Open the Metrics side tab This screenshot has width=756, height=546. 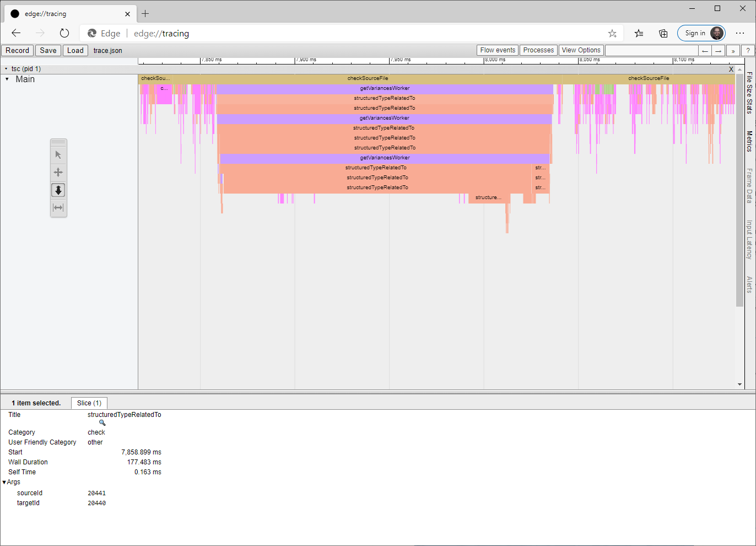[749, 141]
